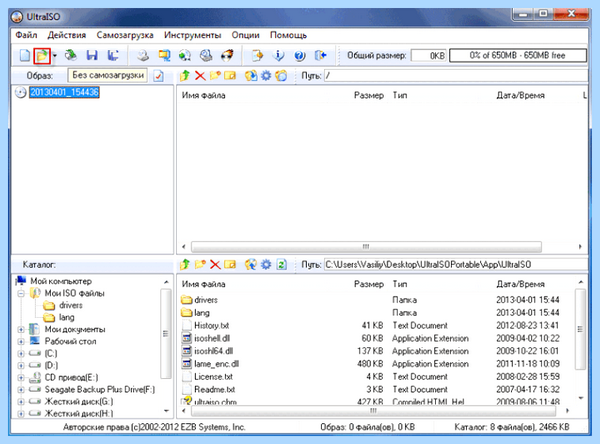Sort upper list by Имя файла column
600x444 pixels.
pyautogui.click(x=203, y=95)
